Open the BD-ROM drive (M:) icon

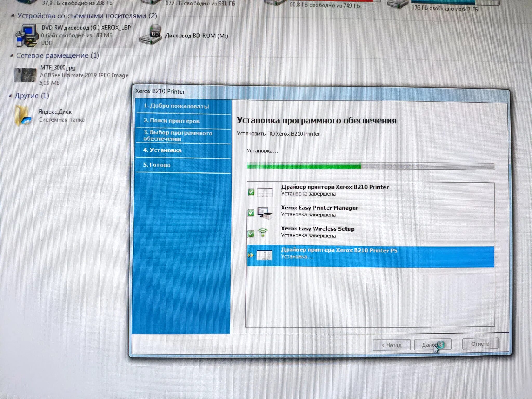(150, 35)
